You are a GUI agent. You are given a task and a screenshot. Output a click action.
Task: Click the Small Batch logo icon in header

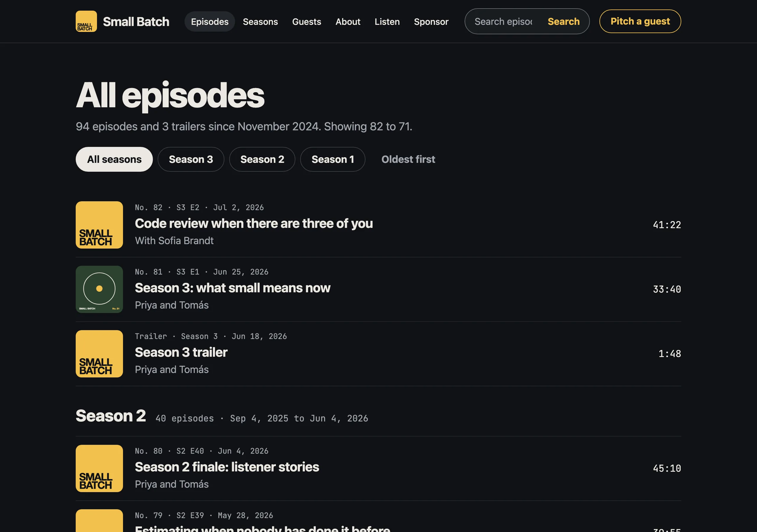coord(86,21)
